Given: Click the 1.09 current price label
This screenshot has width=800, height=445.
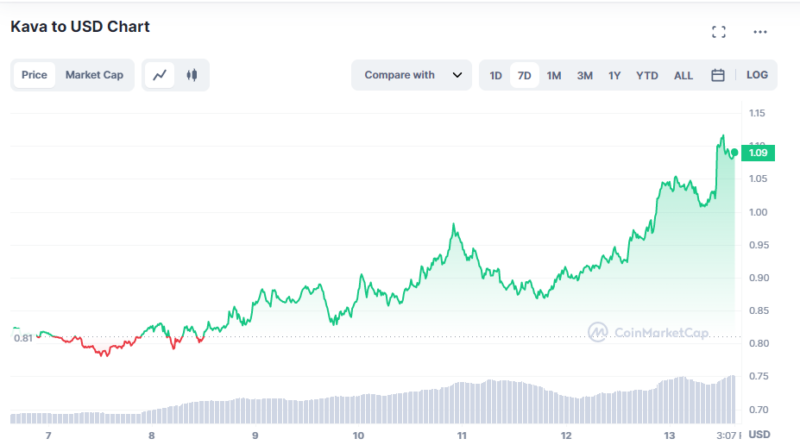Looking at the screenshot, I should 757,153.
